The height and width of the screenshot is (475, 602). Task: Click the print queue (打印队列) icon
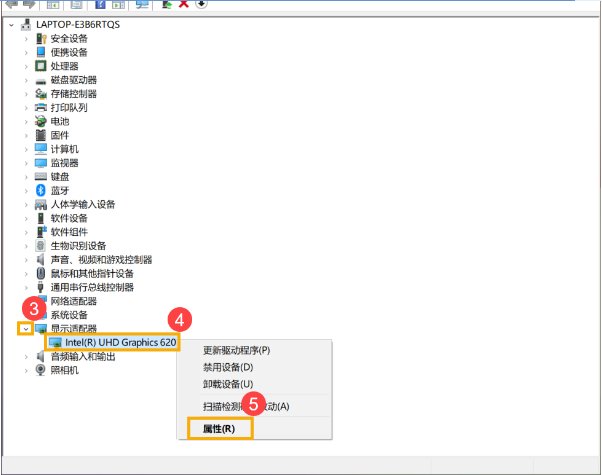(41, 107)
